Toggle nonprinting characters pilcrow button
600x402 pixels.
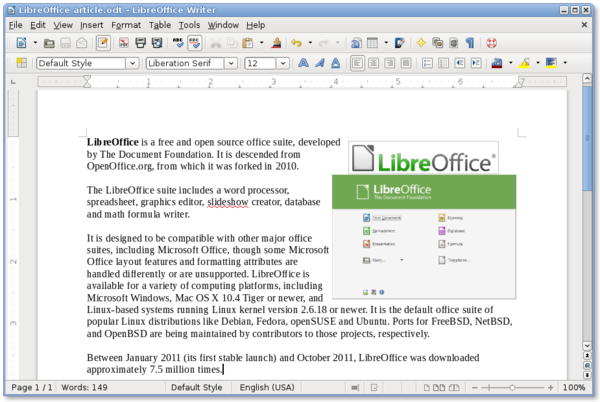pos(470,43)
